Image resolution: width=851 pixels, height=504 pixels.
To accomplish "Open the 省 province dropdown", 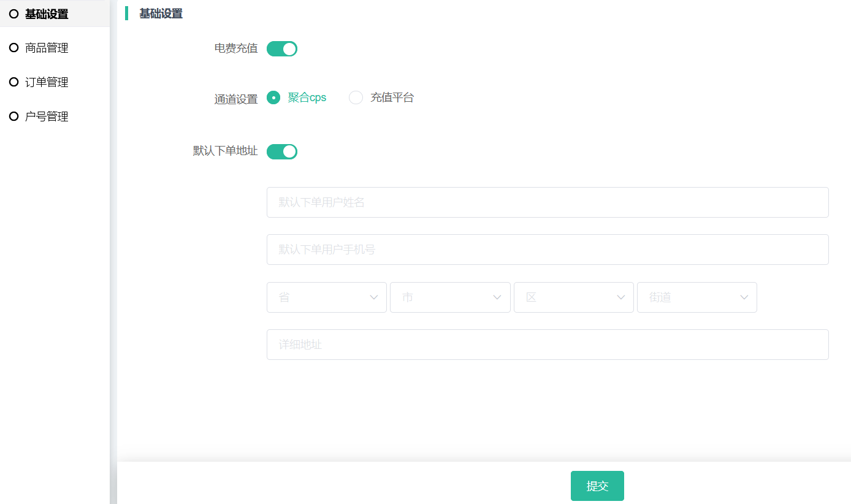I will click(326, 297).
